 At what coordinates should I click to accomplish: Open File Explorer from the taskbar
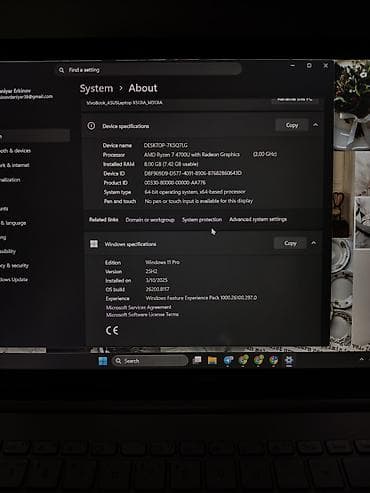(x=212, y=360)
